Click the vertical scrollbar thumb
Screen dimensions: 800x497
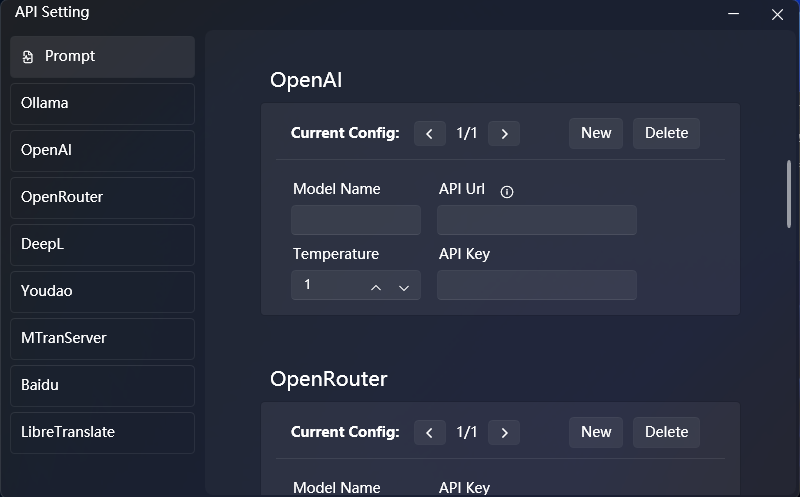(x=789, y=194)
